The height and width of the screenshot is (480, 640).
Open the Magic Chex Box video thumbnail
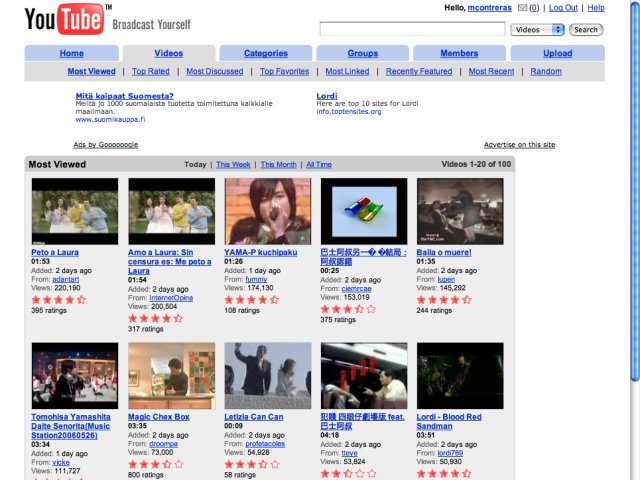(171, 376)
